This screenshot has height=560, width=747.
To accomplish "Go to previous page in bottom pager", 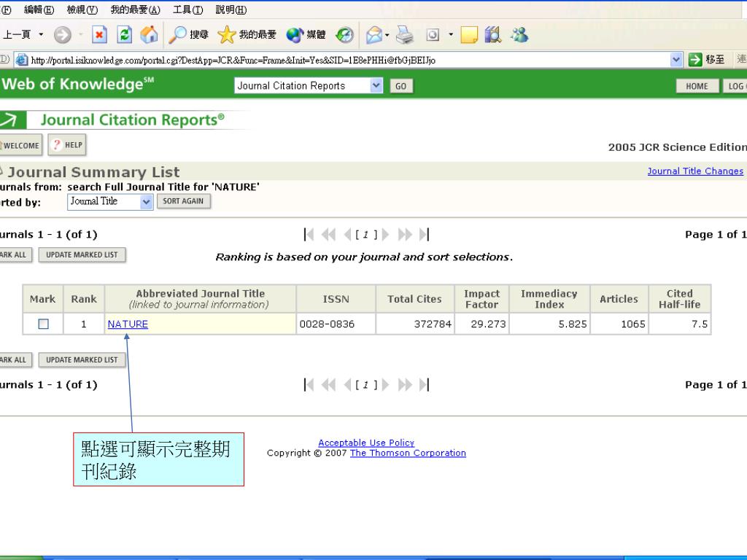I will click(347, 385).
